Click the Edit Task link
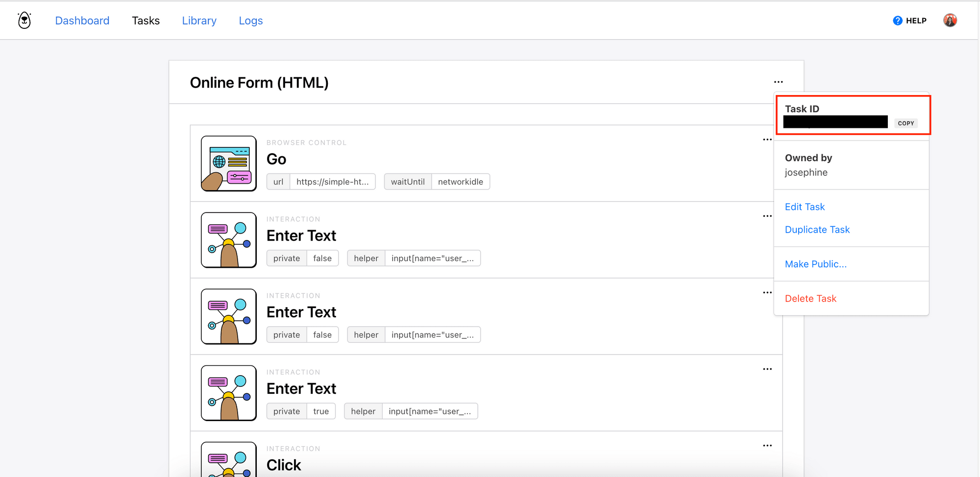Viewport: 980px width, 477px height. click(805, 207)
